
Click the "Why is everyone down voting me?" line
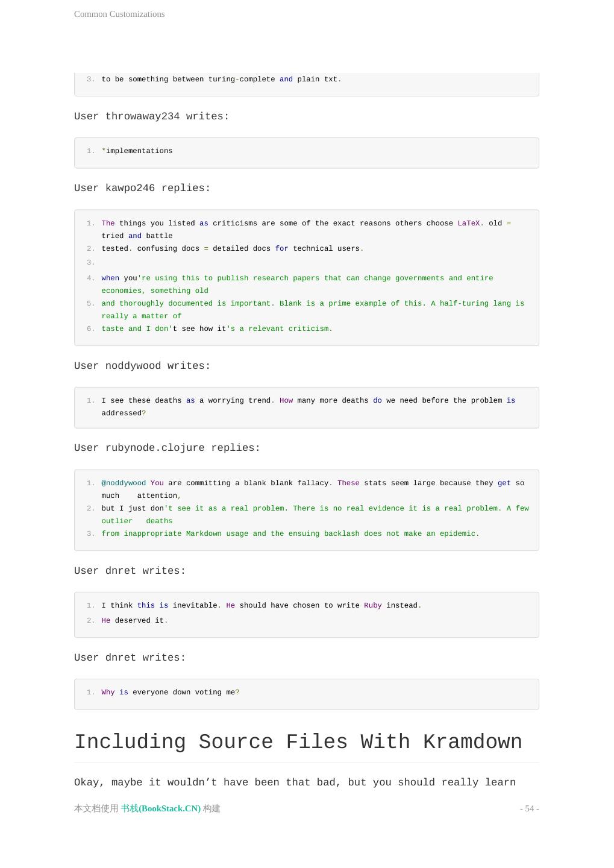pyautogui.click(x=171, y=693)
